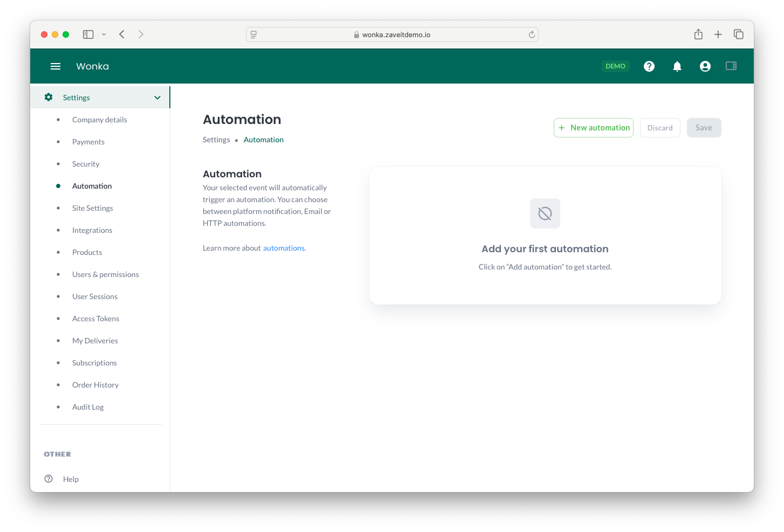Toggle the right side panel icon in header
The height and width of the screenshot is (532, 784).
point(731,66)
